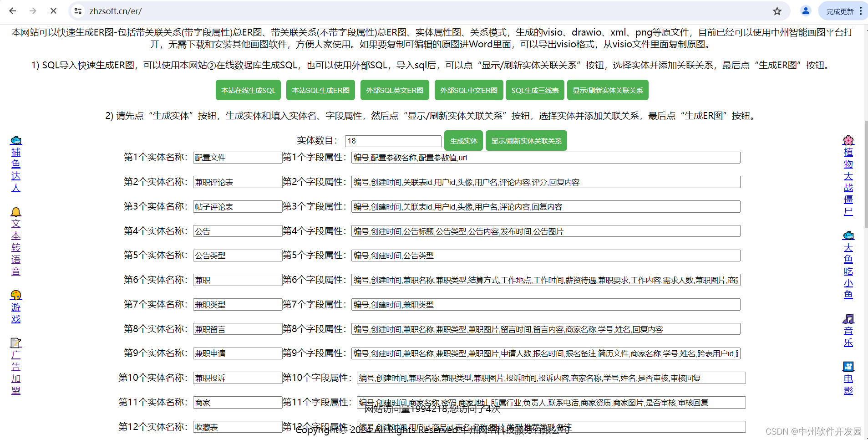Open the 广告加盟 link
Screen dimensions: 868x440
(16, 373)
